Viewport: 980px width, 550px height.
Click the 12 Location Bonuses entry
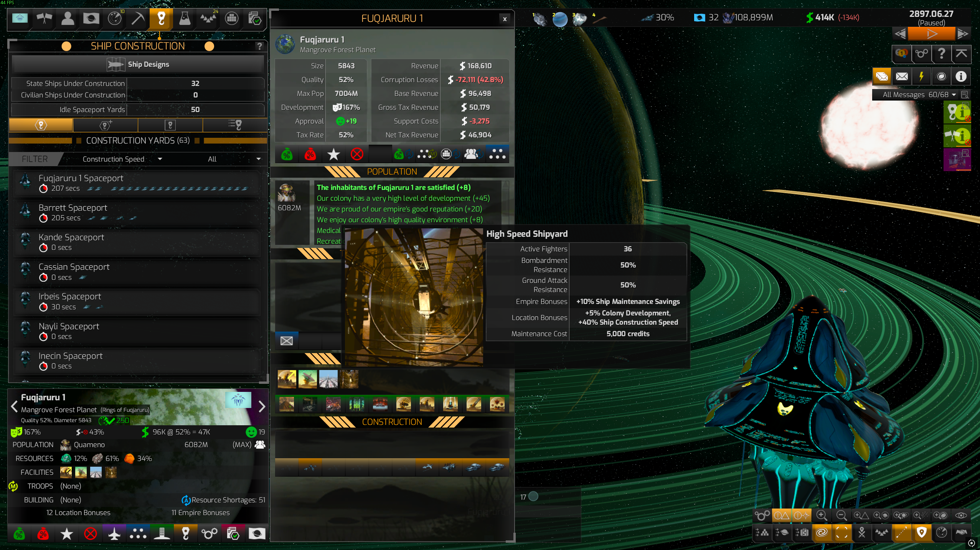(x=78, y=512)
